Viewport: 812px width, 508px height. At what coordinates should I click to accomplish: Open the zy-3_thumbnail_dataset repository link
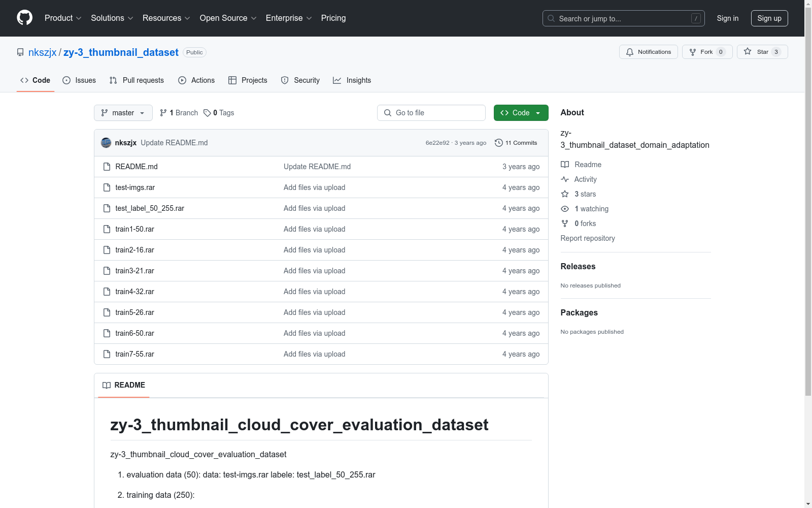pos(121,52)
